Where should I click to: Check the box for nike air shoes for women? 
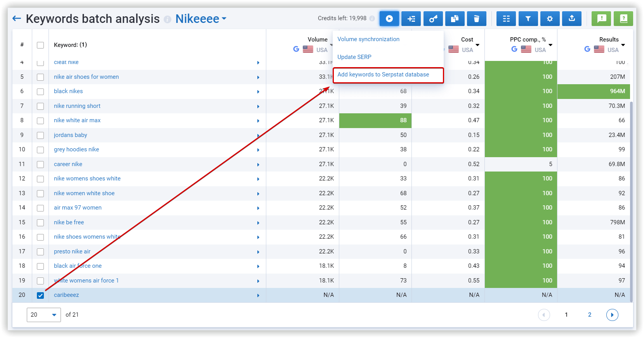click(40, 77)
